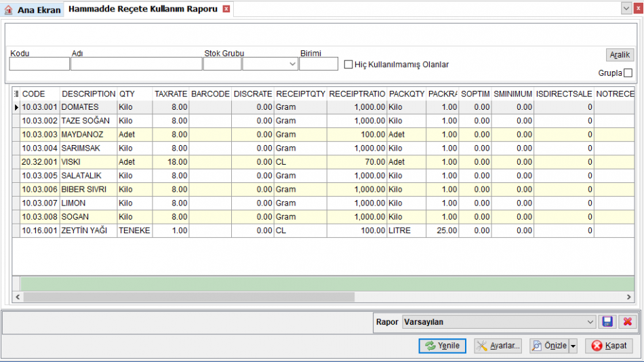Click the row indicator arrow for DOMATES
Viewport: 644px width, 362px height.
click(x=16, y=107)
